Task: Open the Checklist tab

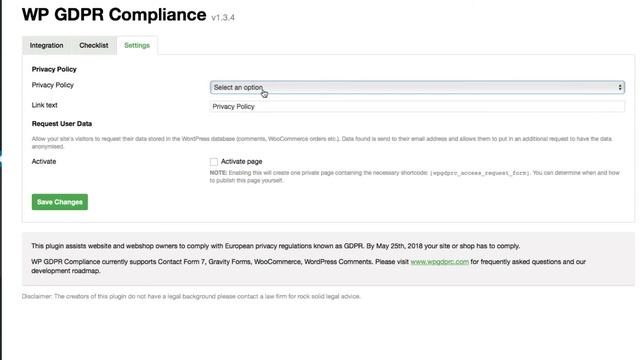Action: point(94,45)
